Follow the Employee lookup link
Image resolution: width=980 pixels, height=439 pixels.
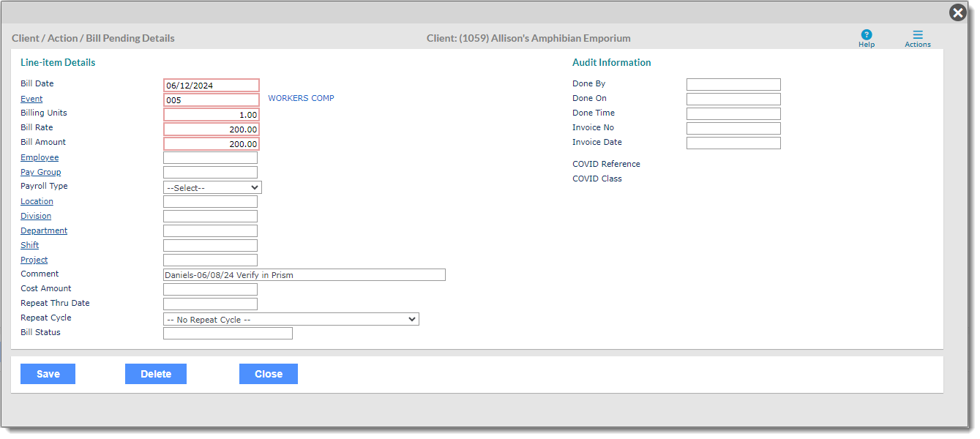click(x=40, y=157)
